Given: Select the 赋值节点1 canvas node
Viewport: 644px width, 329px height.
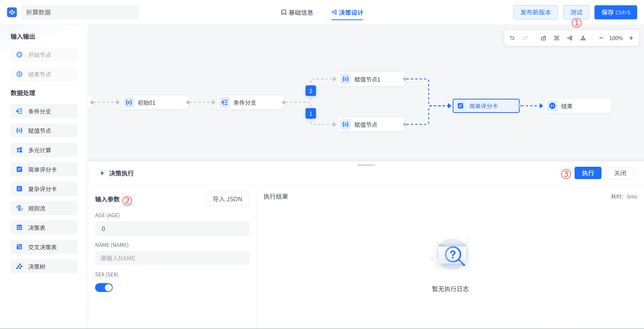Looking at the screenshot, I should [371, 79].
